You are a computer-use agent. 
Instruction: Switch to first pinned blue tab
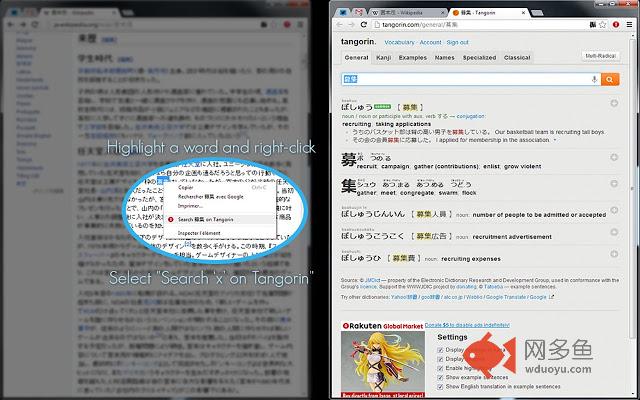(343, 13)
